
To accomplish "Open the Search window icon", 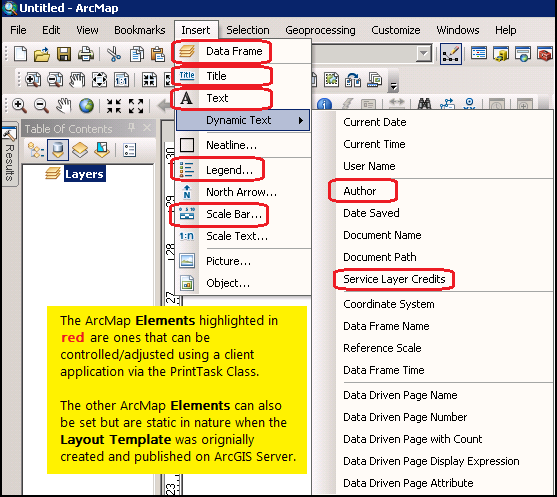I will pyautogui.click(x=523, y=54).
